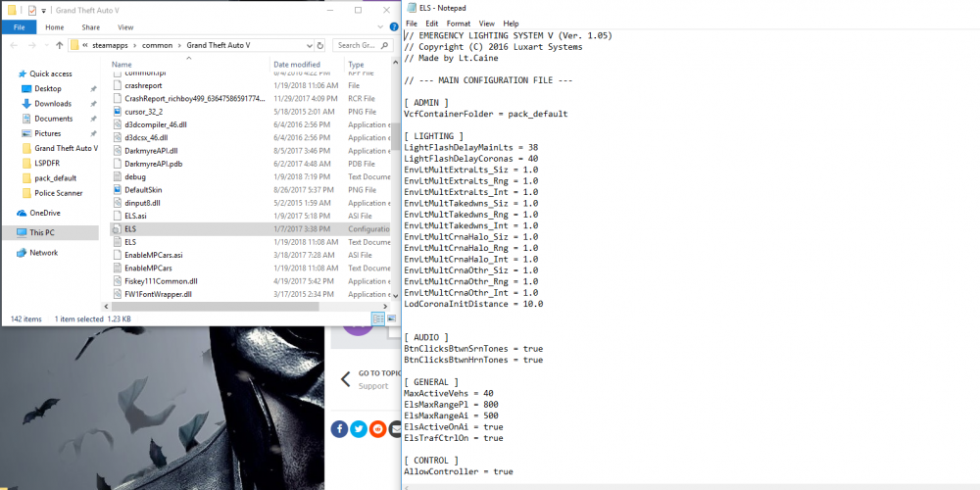
Task: Share via the Twitter icon
Action: point(359,429)
